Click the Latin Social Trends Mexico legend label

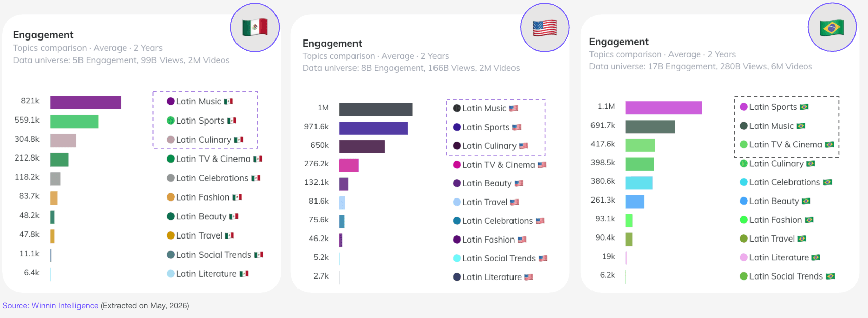214,255
